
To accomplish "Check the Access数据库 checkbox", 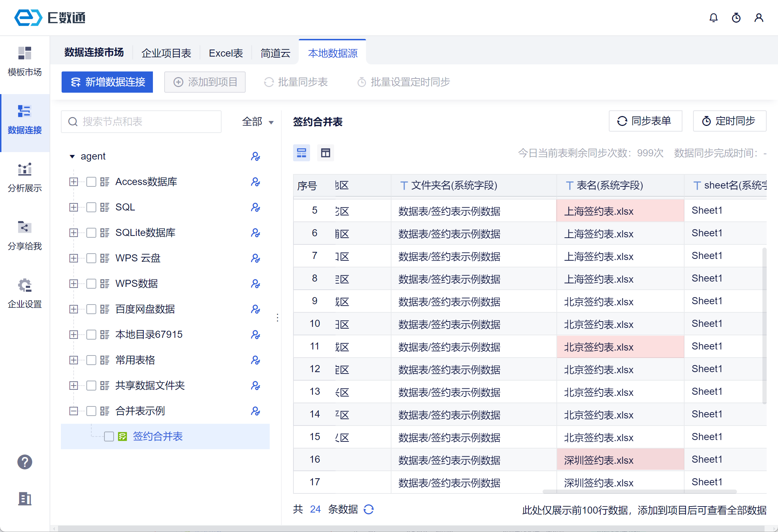I will pyautogui.click(x=91, y=182).
